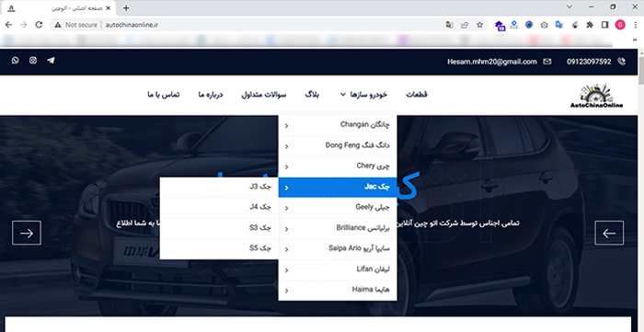Click the page vertical scrollbar thumb
This screenshot has width=644, height=332.
pos(640,70)
